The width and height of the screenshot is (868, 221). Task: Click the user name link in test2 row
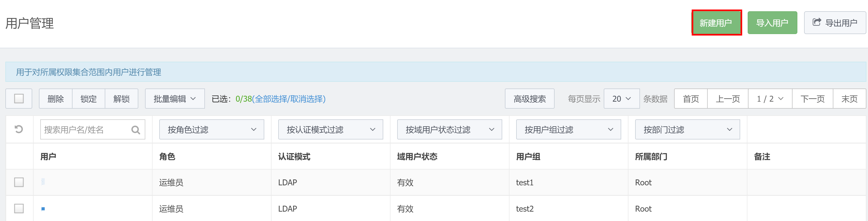point(43,209)
